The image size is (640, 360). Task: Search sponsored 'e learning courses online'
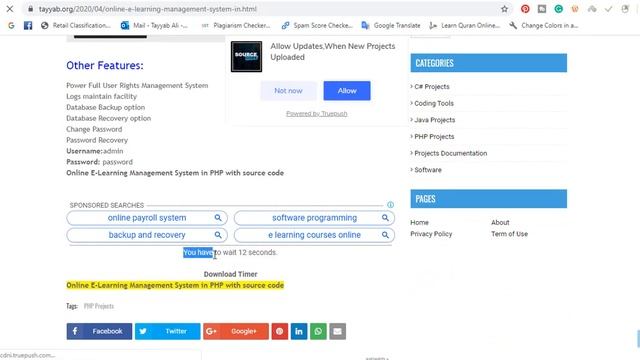click(x=314, y=235)
